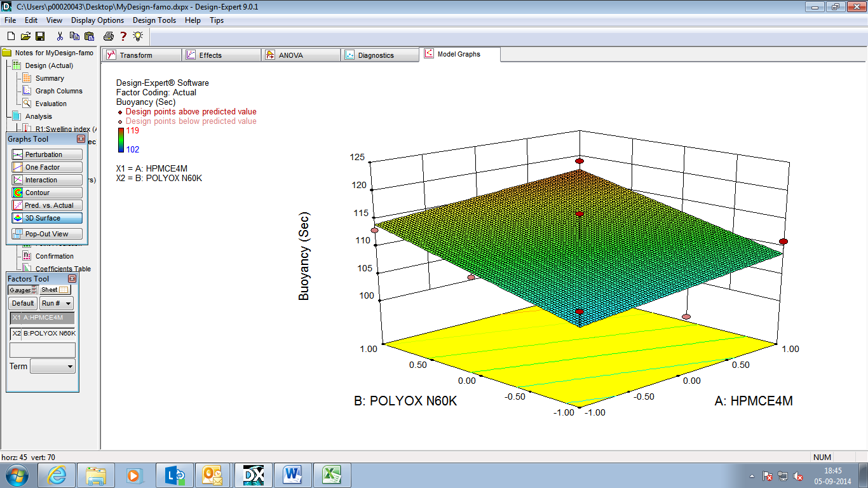Switch Factors Tool to Sheet view

pos(54,290)
